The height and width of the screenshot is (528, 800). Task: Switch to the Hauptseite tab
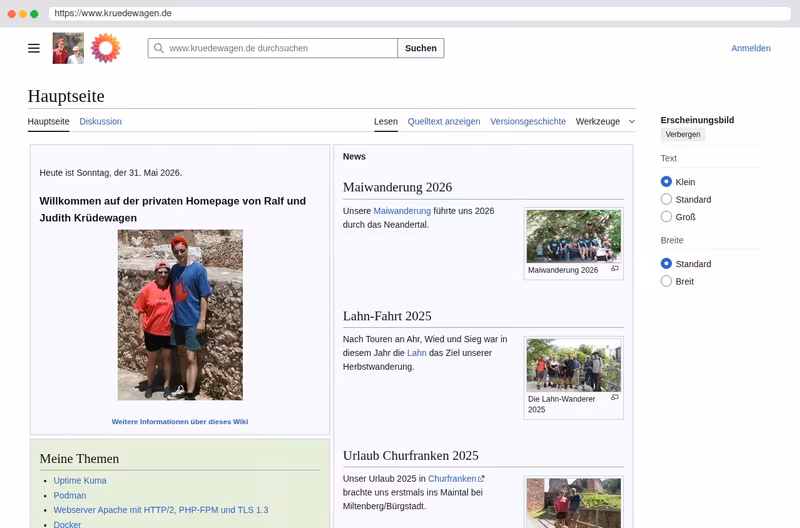tap(48, 121)
